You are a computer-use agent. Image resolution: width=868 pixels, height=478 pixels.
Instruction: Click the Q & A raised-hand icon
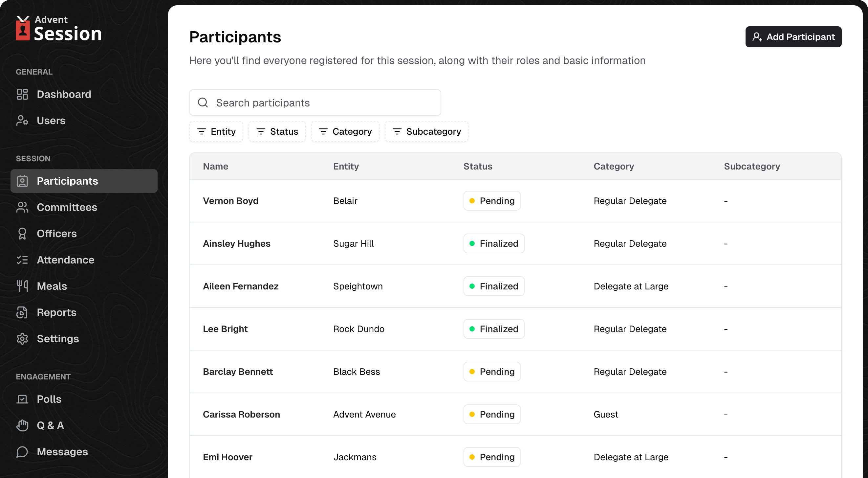pyautogui.click(x=22, y=425)
